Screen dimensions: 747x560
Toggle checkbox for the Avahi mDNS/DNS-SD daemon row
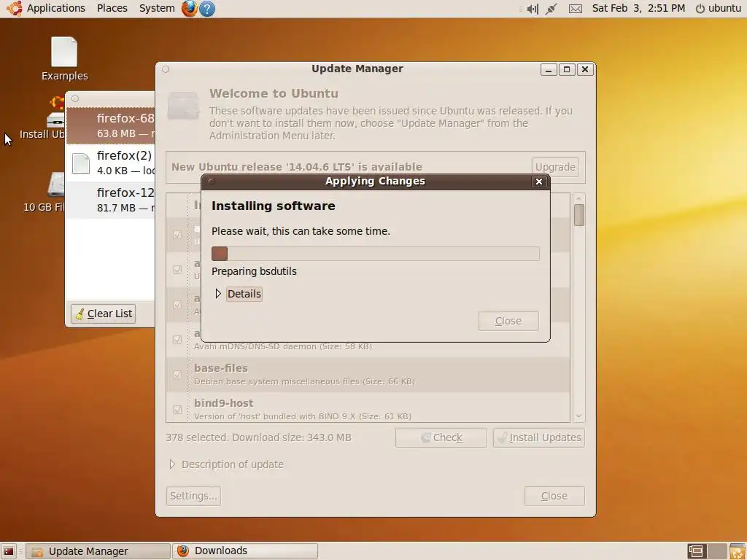[177, 340]
